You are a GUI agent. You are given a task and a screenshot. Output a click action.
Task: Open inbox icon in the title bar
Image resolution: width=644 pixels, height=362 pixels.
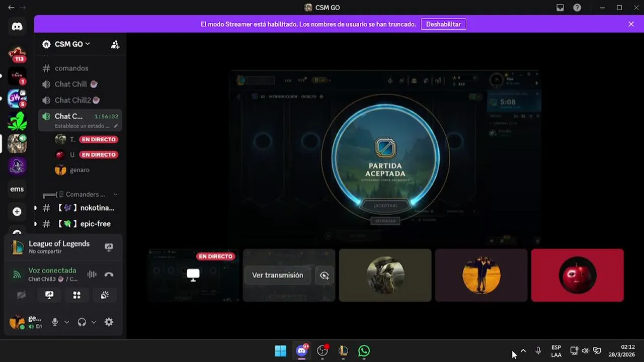coord(560,8)
